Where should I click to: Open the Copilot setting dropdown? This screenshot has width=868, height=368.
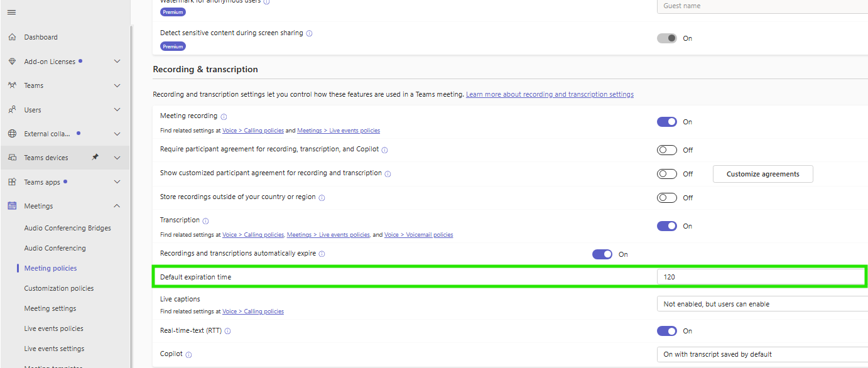point(762,354)
